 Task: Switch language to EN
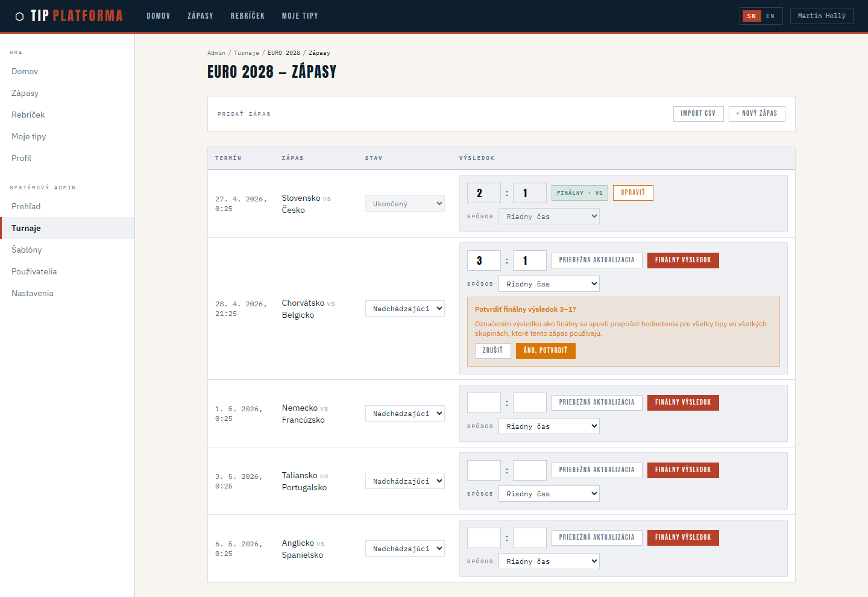point(770,16)
